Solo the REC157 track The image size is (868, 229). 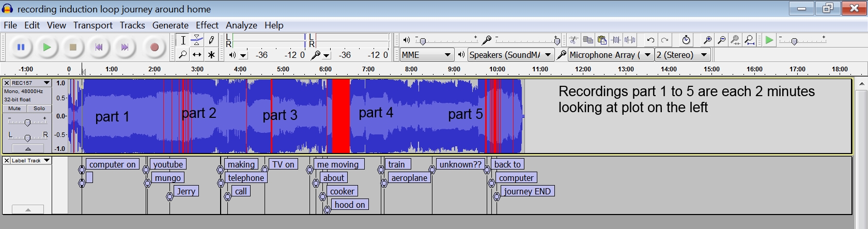(39, 109)
